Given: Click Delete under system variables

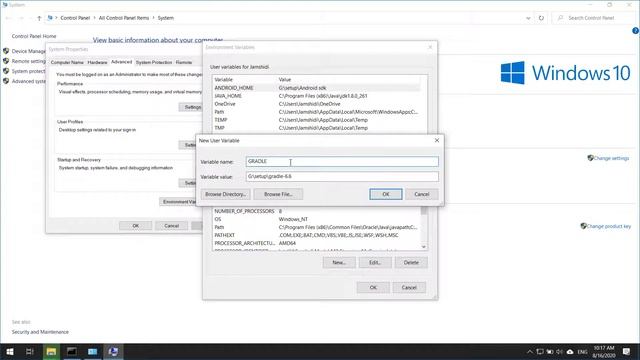Looking at the screenshot, I should [411, 262].
